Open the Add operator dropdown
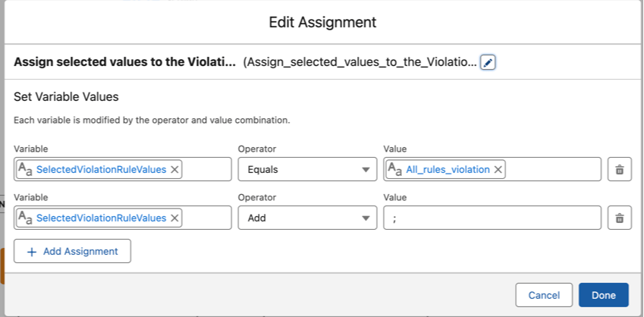644x317 pixels. 307,218
